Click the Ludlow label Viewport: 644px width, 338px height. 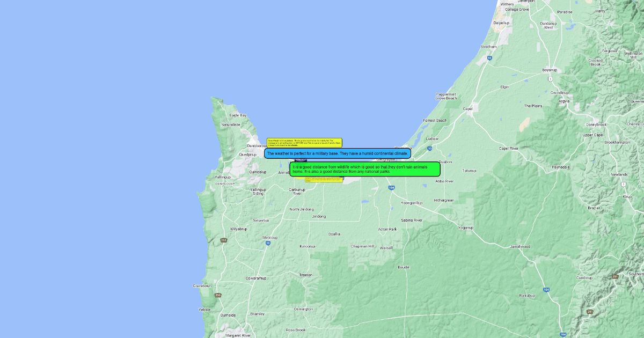click(x=432, y=138)
